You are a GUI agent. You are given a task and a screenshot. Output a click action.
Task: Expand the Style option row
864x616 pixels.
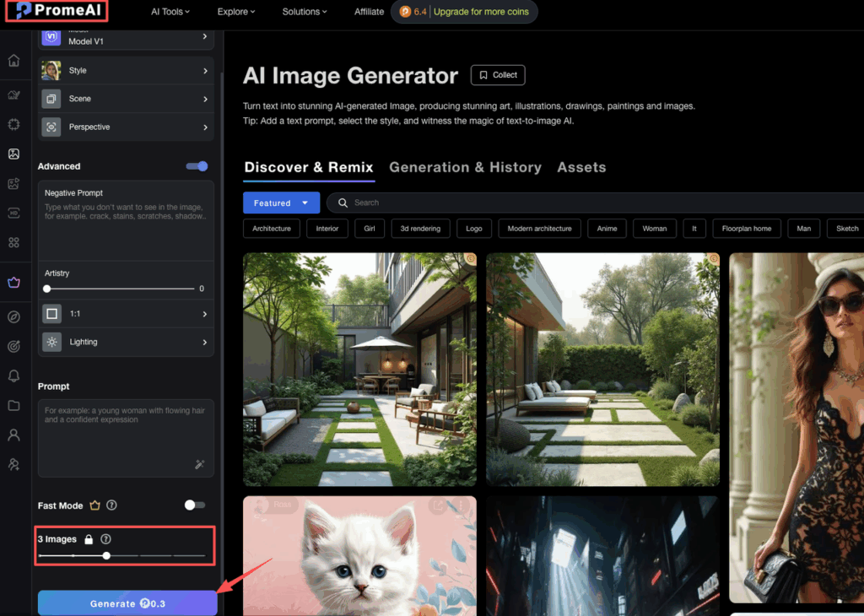click(x=126, y=71)
